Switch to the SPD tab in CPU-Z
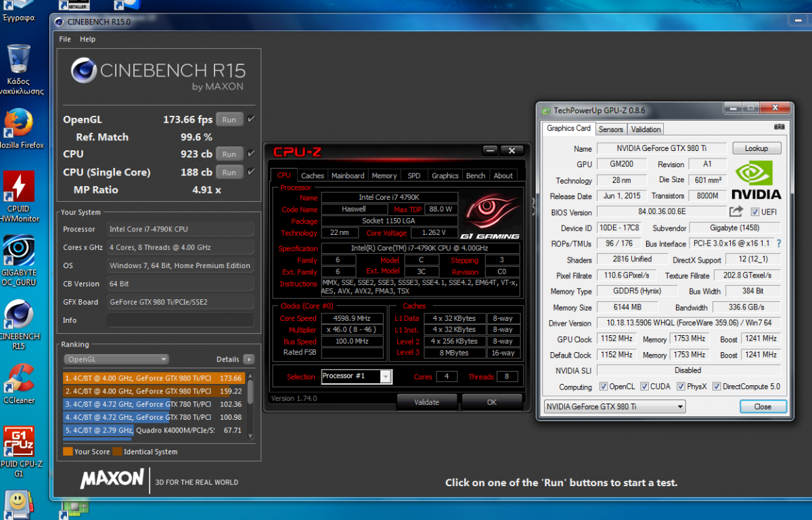The image size is (812, 520). [x=413, y=176]
